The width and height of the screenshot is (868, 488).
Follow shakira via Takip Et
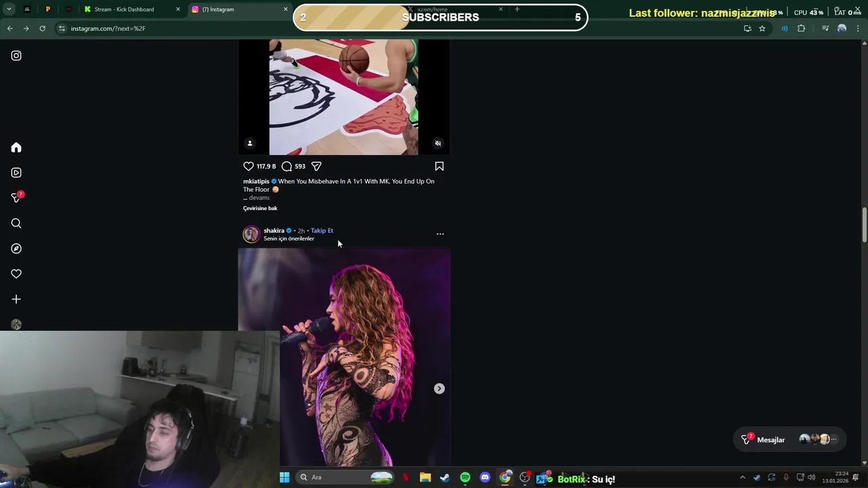322,230
